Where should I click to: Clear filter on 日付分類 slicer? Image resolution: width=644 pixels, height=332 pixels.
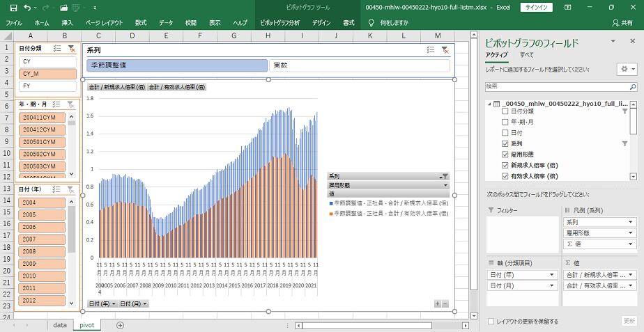[71, 49]
